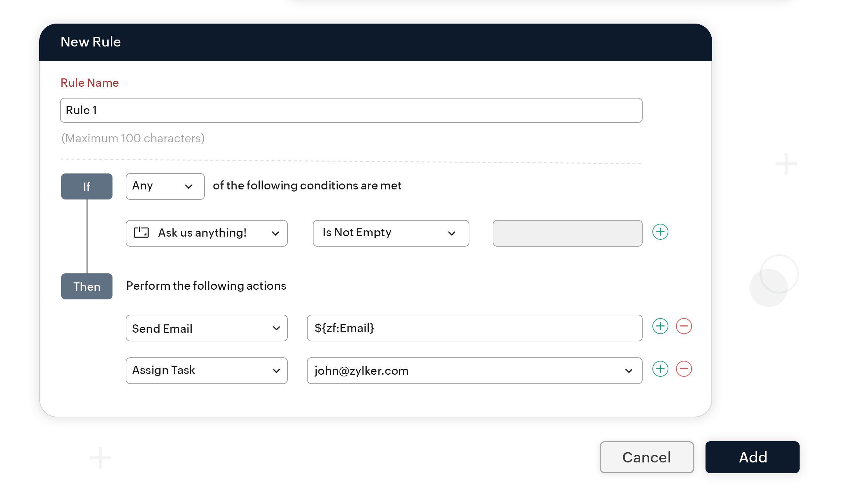Add a new condition with the plus icon
Screen dimensions: 868x502
point(661,232)
